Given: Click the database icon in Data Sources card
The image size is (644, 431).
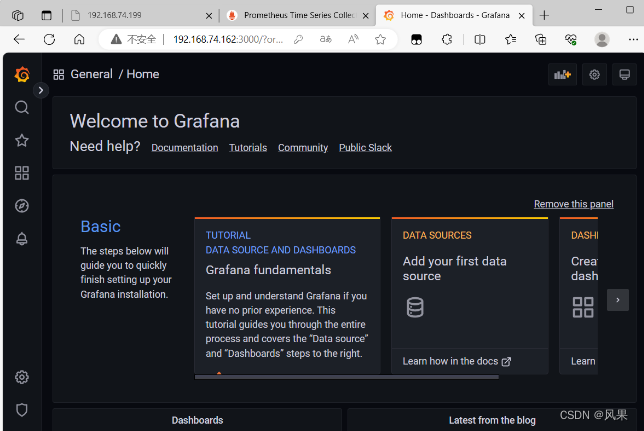Looking at the screenshot, I should pos(415,307).
